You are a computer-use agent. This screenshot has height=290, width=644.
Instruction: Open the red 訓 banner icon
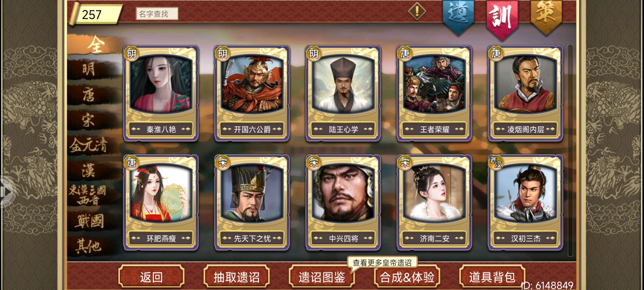(502, 18)
